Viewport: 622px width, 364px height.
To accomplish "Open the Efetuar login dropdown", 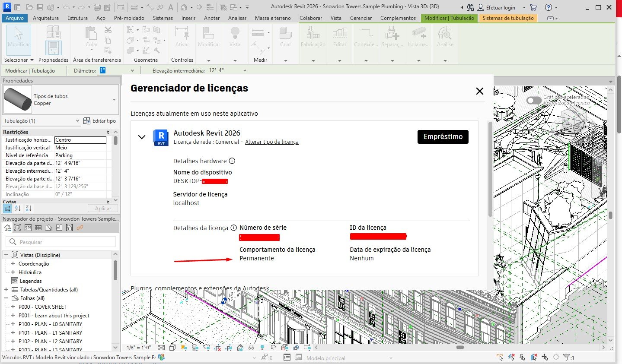I will click(524, 7).
